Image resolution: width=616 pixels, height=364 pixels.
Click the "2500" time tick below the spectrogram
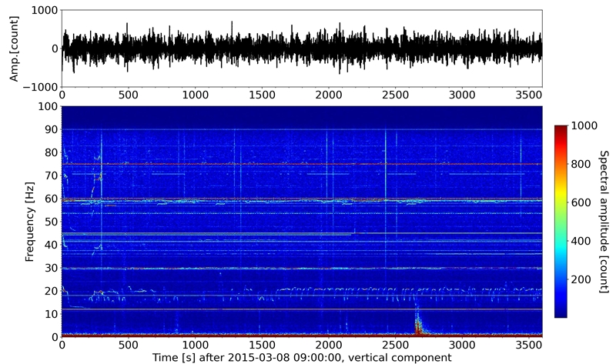(x=395, y=346)
